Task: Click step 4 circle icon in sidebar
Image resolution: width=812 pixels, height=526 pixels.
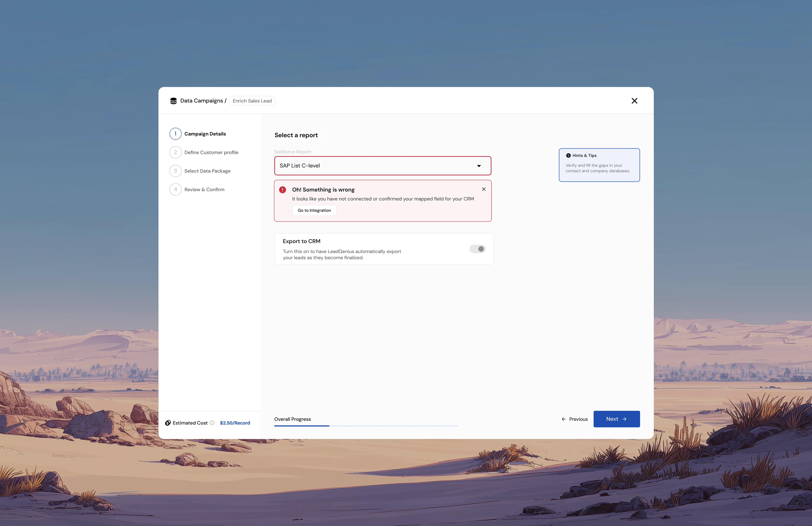Action: coord(175,190)
